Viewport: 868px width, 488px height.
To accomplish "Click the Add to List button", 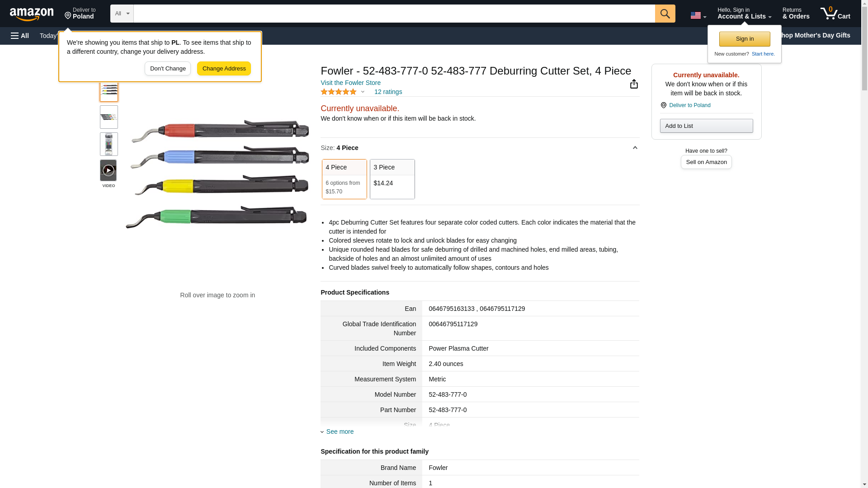I will click(706, 126).
